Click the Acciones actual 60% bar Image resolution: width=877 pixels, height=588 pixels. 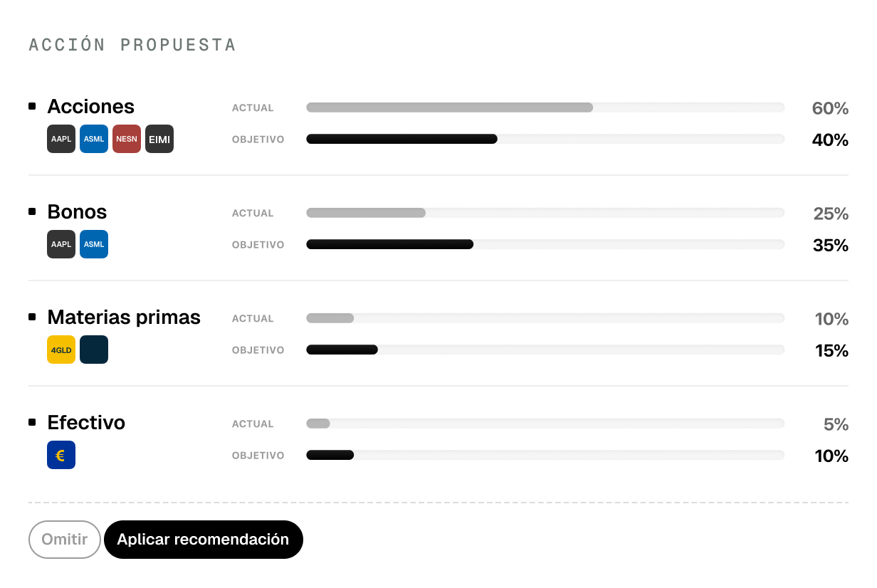(545, 107)
